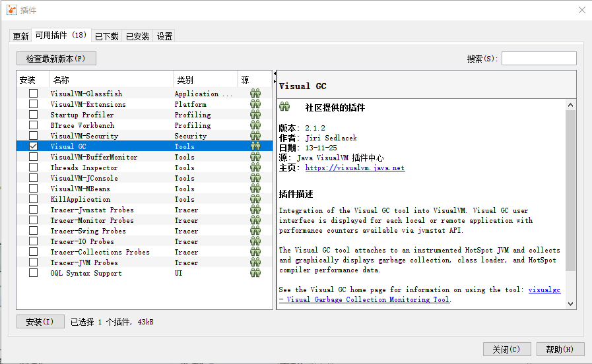Click the source icon in Visual GC row
The width and height of the screenshot is (592, 364).
click(255, 146)
